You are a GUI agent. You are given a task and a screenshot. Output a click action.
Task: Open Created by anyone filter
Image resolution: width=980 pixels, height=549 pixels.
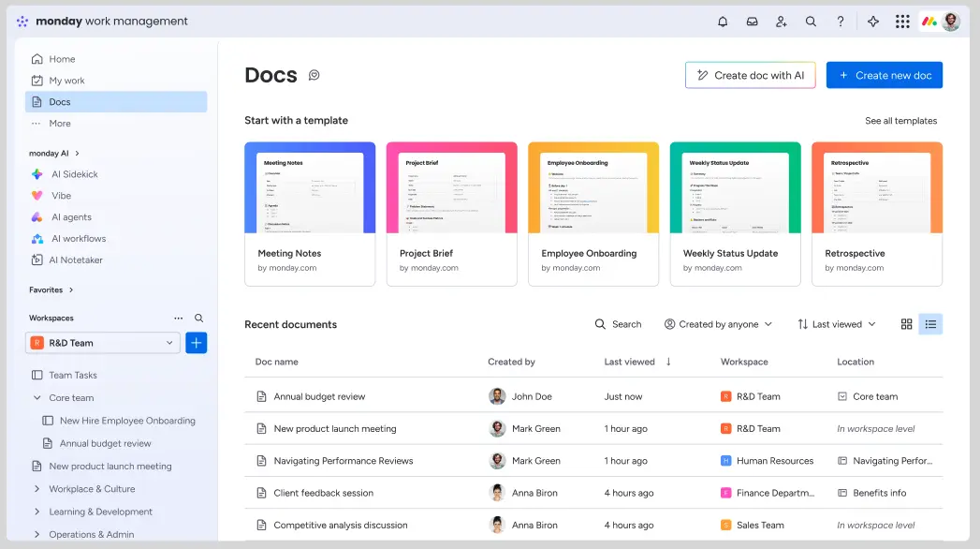(x=718, y=324)
